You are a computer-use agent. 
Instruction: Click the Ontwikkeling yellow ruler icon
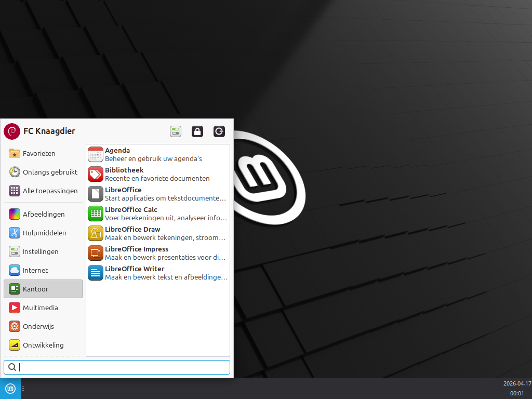14,345
